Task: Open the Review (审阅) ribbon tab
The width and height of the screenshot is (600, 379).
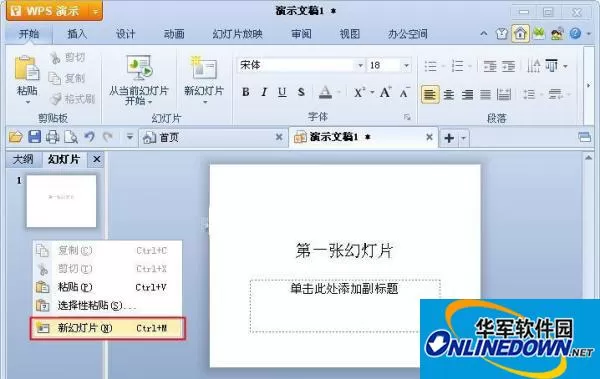Action: (301, 34)
